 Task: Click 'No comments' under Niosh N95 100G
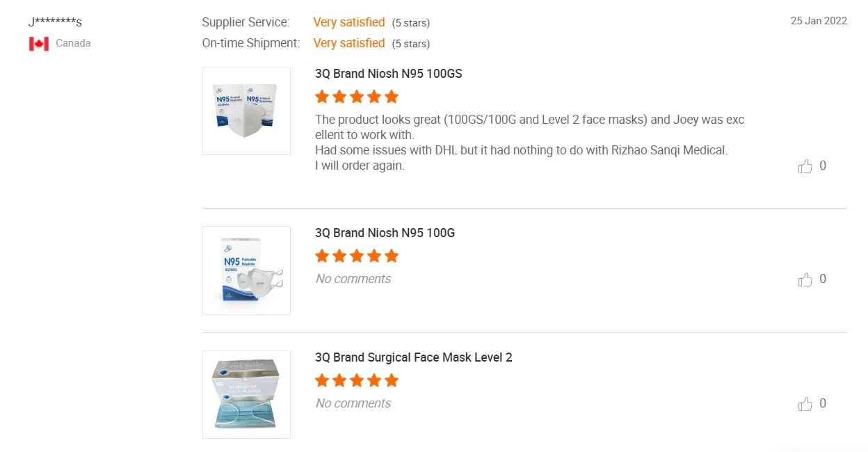coord(353,279)
